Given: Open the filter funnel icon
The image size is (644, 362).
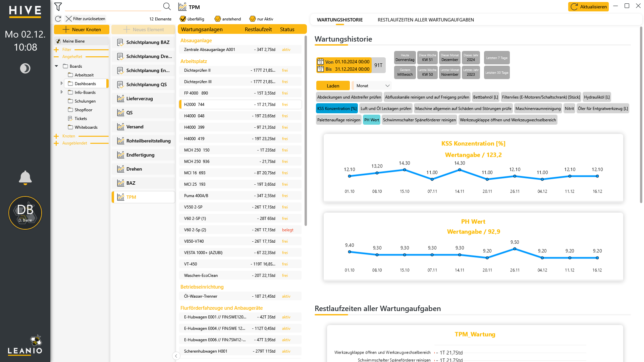Looking at the screenshot, I should pyautogui.click(x=58, y=6).
